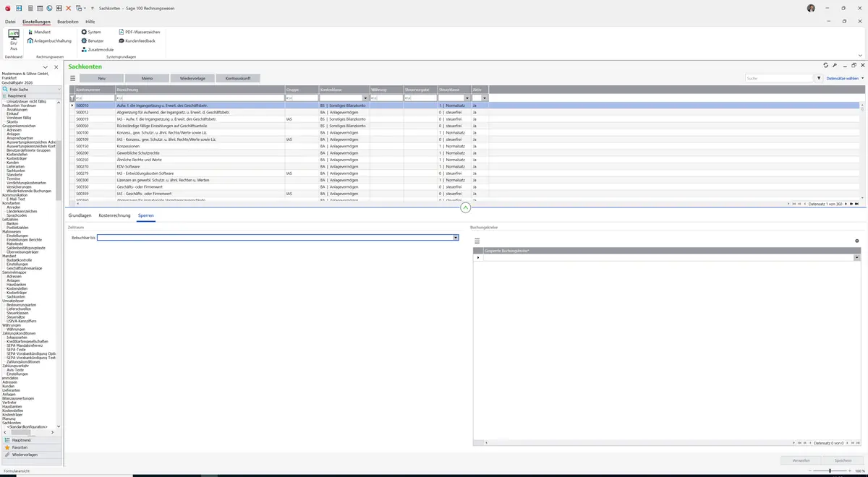Open the Bebuchbar bis dropdown

point(456,237)
